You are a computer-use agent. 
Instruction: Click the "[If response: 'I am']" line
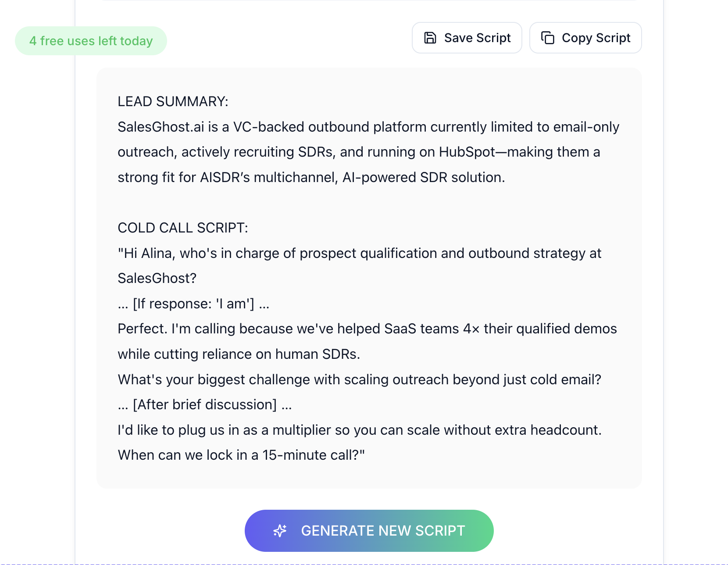(193, 304)
